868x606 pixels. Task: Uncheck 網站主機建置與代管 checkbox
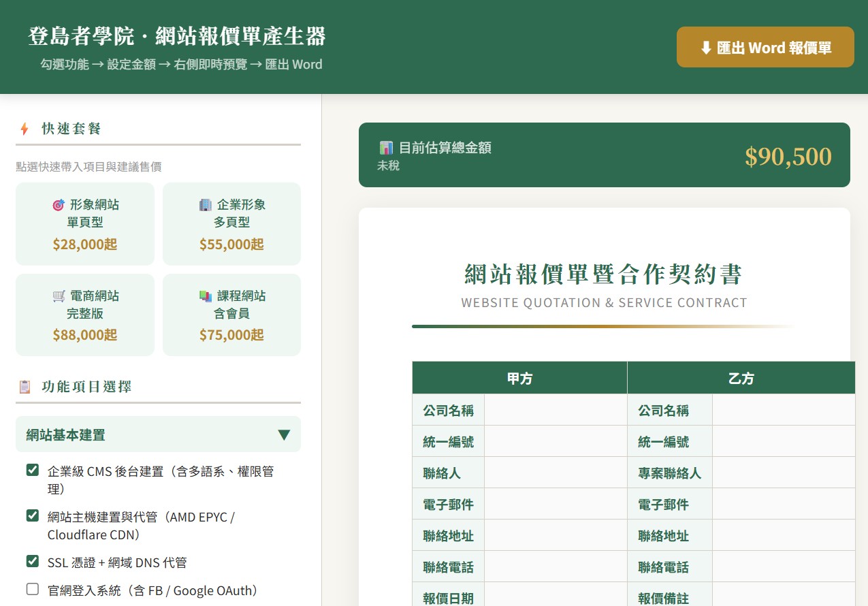click(32, 515)
